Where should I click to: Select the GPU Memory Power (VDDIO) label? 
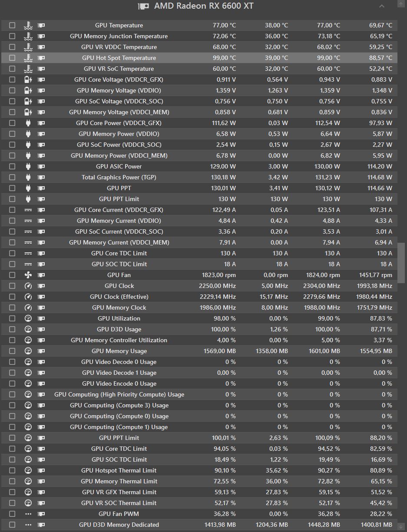(119, 134)
